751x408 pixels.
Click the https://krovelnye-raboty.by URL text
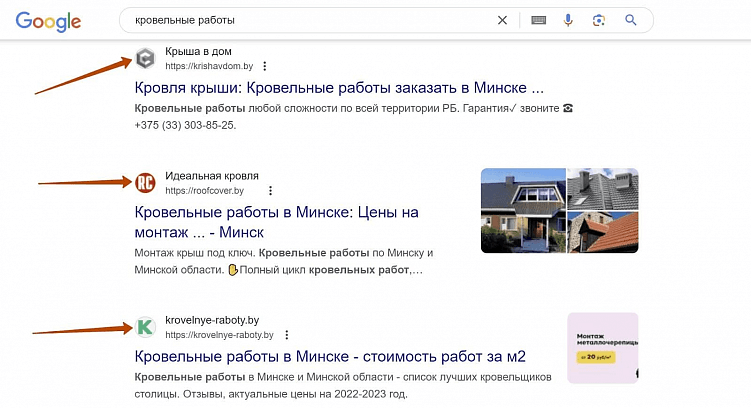(x=219, y=335)
